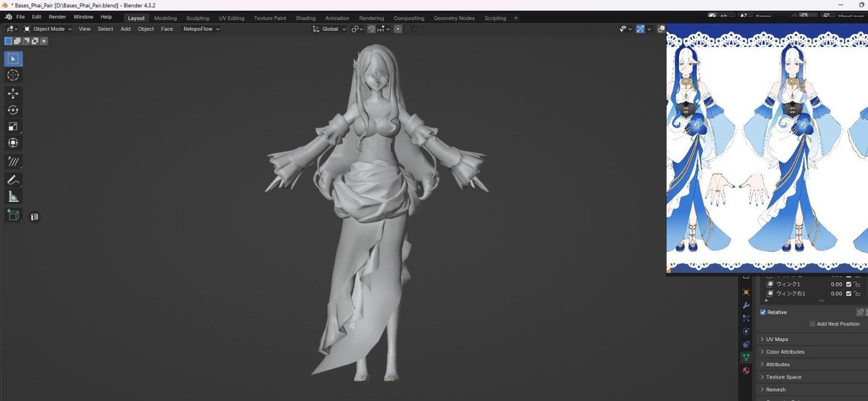Open the pivot point dropdown
Screen dimensions: 868x401
coord(356,29)
